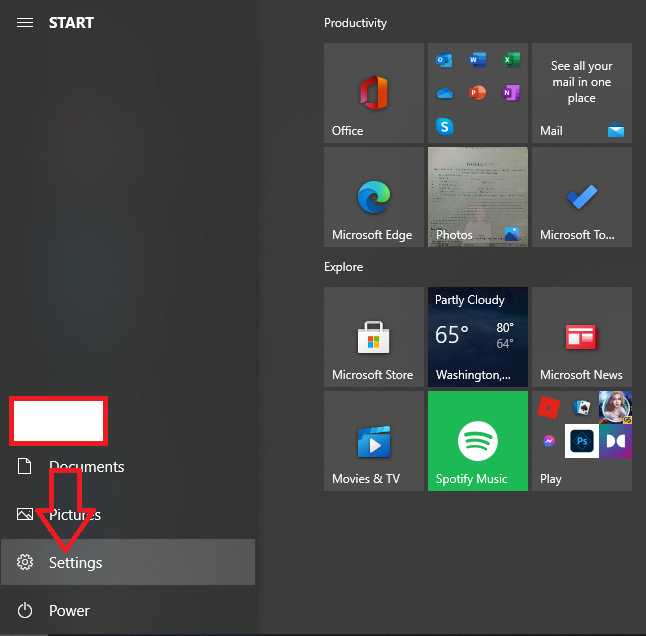Launch OneNote from the Office apps tile
Image resolution: width=646 pixels, height=636 pixels.
(511, 93)
